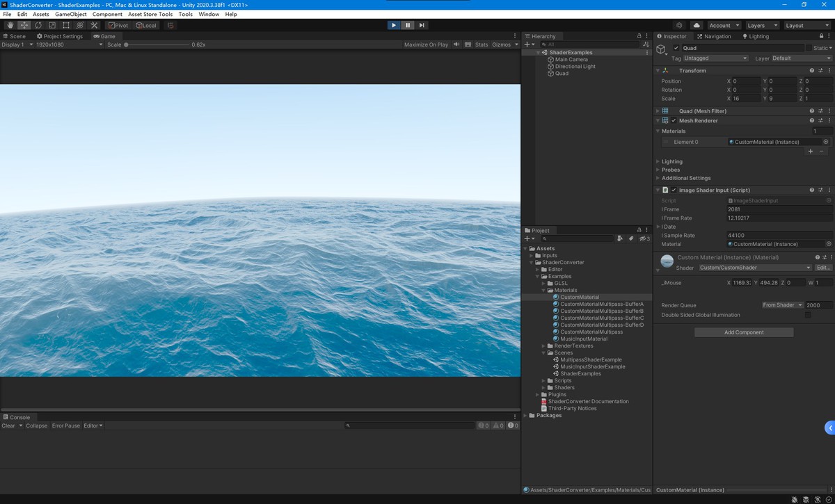The width and height of the screenshot is (835, 504).
Task: Disable the Mesh Renderer component checkbox
Action: pyautogui.click(x=674, y=120)
